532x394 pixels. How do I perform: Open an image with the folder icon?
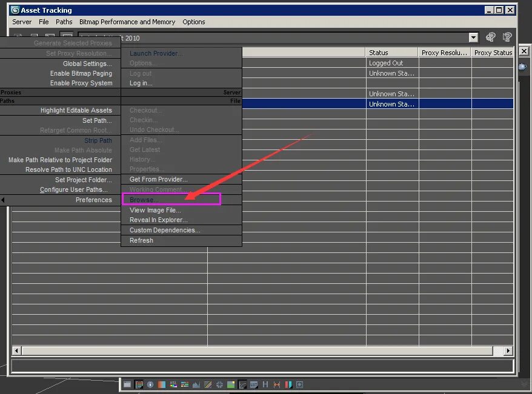point(127,384)
